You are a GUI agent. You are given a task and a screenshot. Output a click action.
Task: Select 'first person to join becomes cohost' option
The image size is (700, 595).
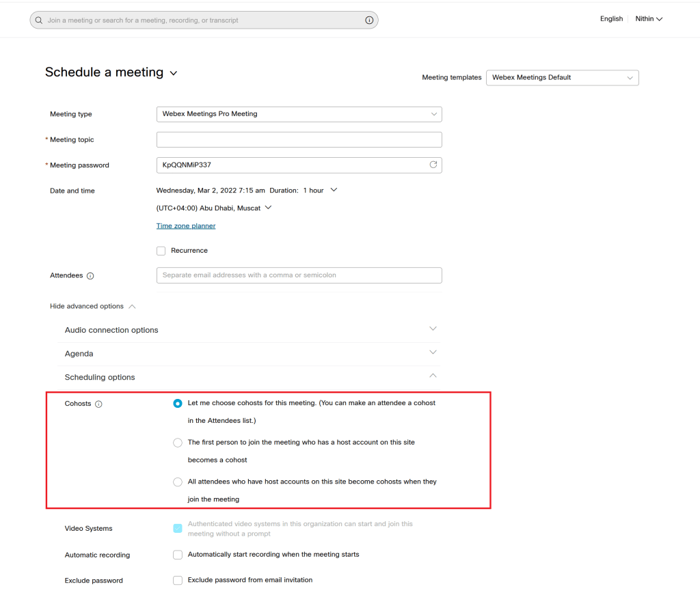(178, 443)
